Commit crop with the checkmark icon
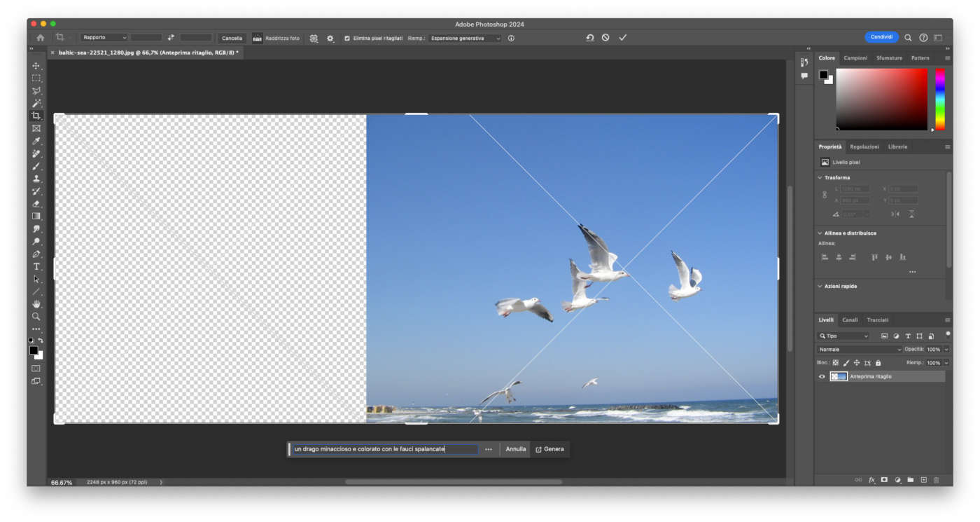 pyautogui.click(x=622, y=38)
